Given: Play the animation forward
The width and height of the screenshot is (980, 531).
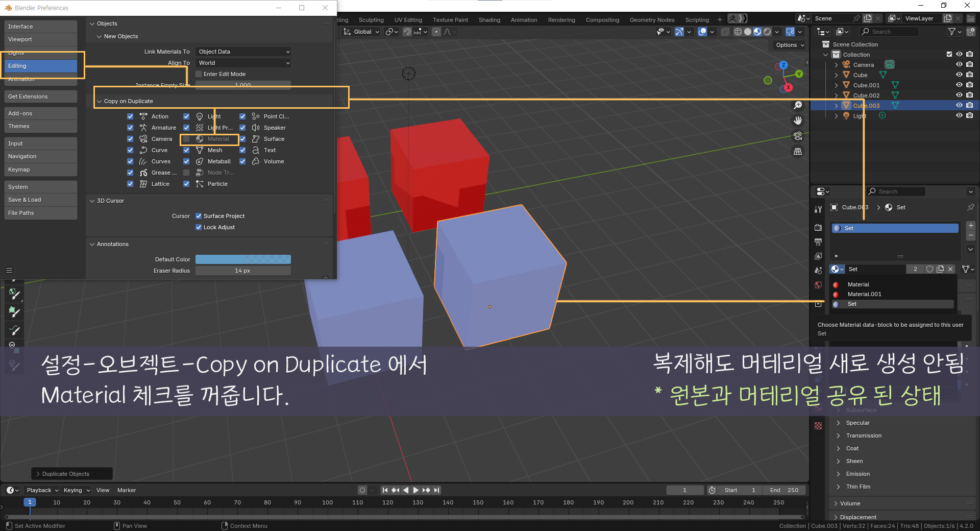Looking at the screenshot, I should 416,490.
